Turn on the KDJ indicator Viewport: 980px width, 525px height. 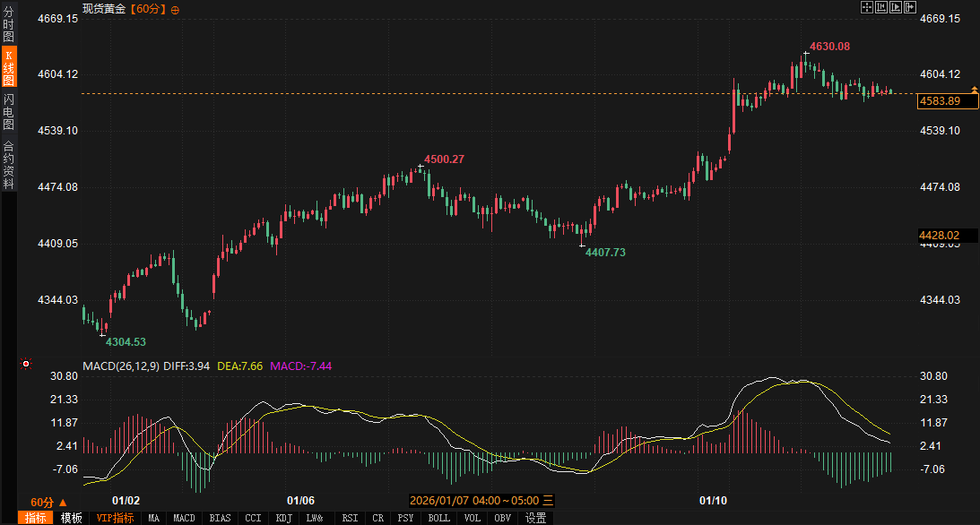point(283,518)
